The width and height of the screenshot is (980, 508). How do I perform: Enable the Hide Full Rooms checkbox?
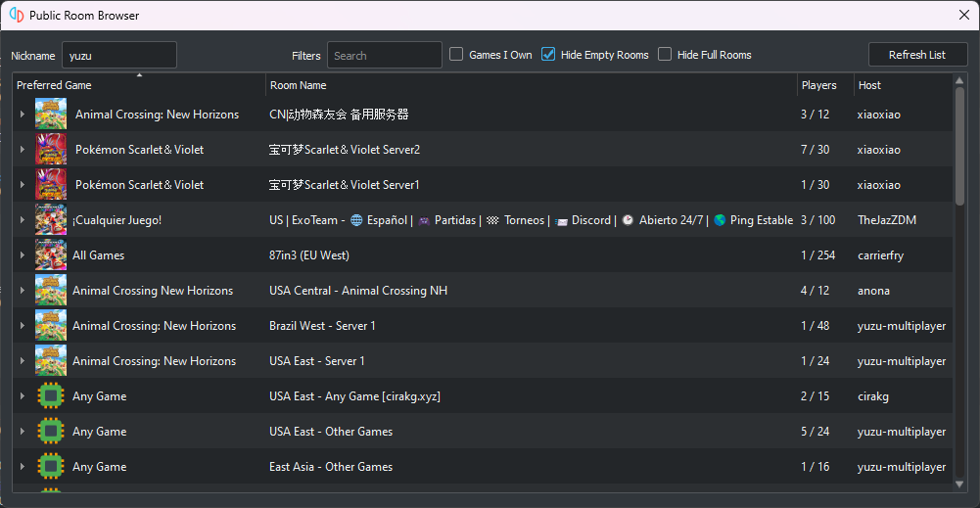coord(665,55)
